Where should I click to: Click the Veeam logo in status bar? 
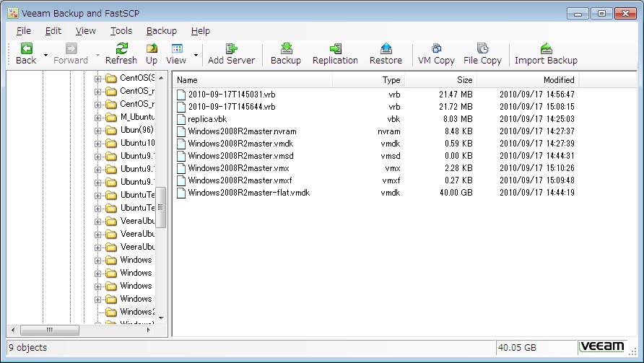601,347
